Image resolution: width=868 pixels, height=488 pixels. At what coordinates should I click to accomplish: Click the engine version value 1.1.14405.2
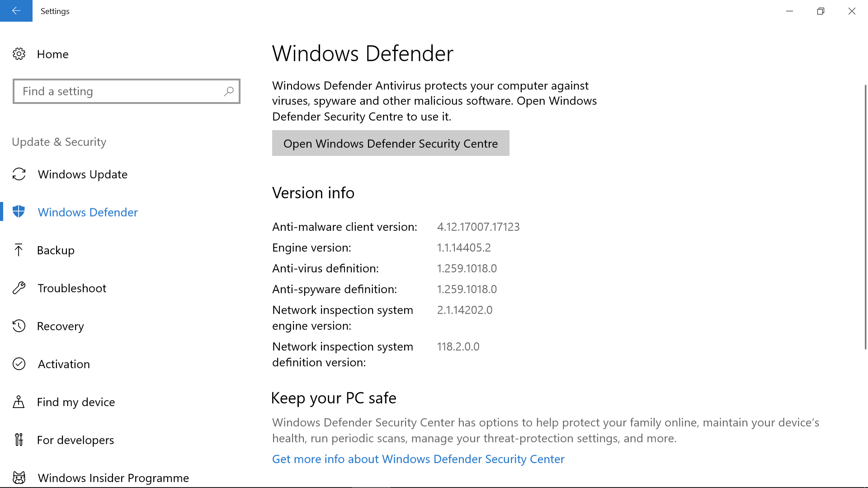click(464, 248)
